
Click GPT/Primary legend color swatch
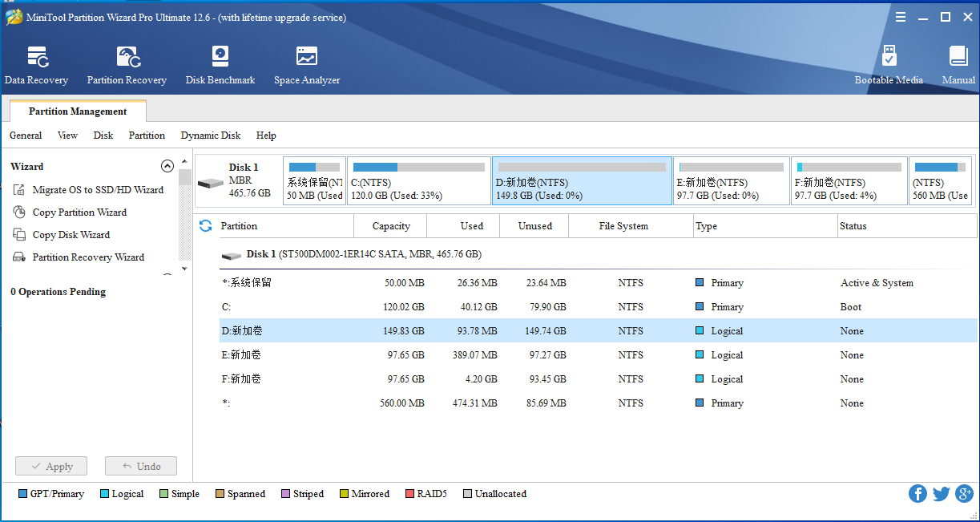coord(22,494)
